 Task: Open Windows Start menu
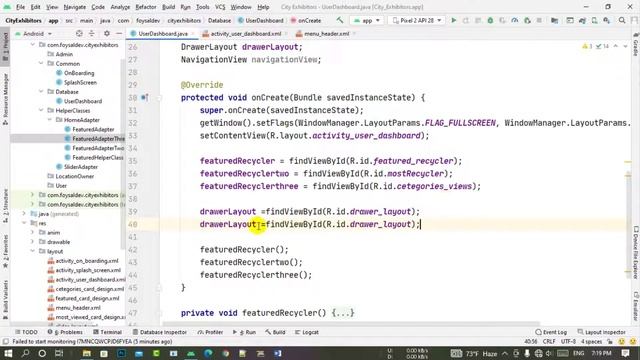click(8, 353)
